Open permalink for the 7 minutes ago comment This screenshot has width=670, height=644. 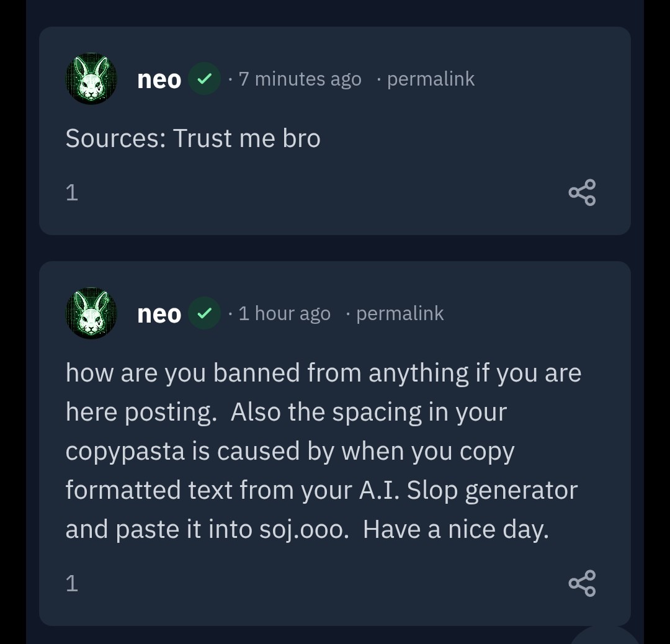(431, 79)
